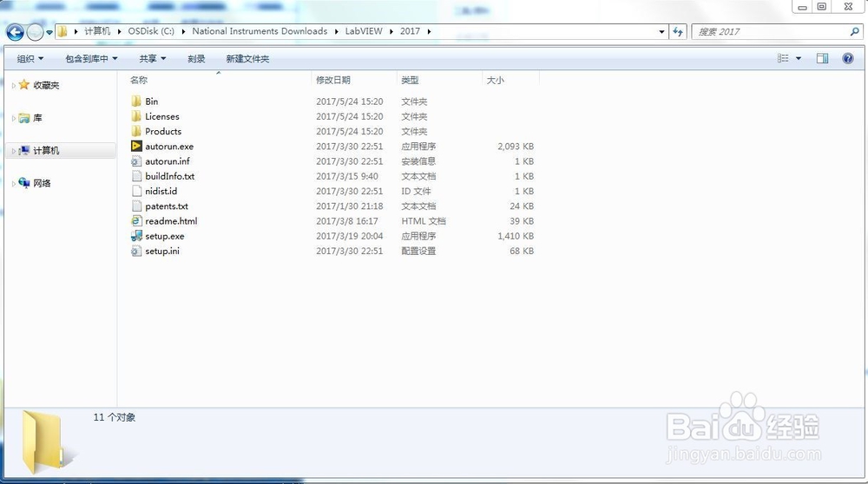868x484 pixels.
Task: Select the setup.ini file icon
Action: click(x=136, y=251)
